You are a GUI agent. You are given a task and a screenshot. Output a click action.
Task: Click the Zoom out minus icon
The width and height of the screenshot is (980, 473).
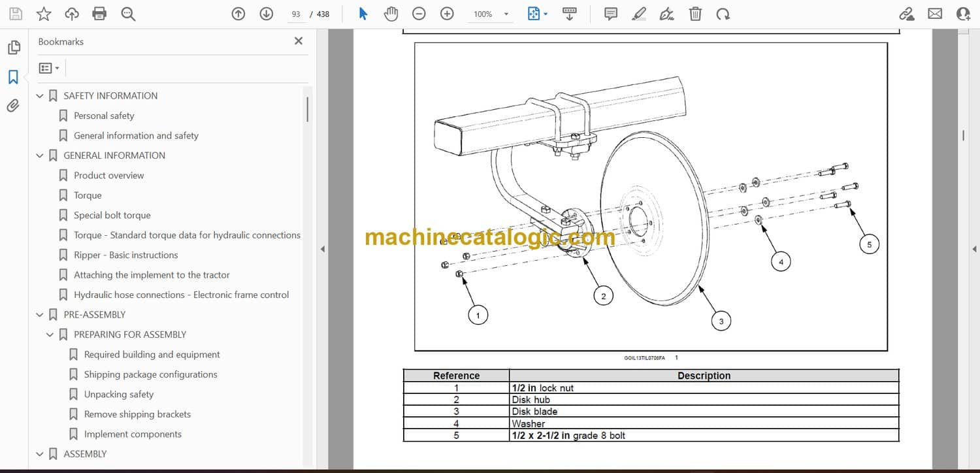pyautogui.click(x=419, y=14)
